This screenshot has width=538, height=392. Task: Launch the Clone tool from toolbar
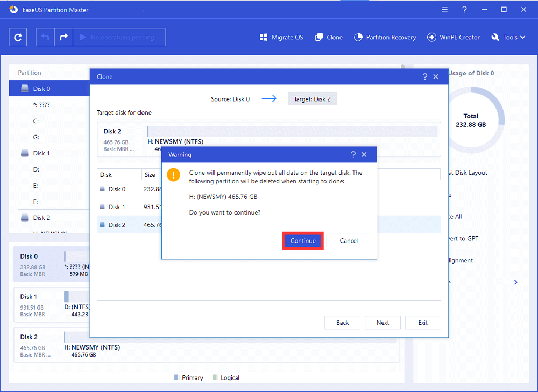(328, 37)
